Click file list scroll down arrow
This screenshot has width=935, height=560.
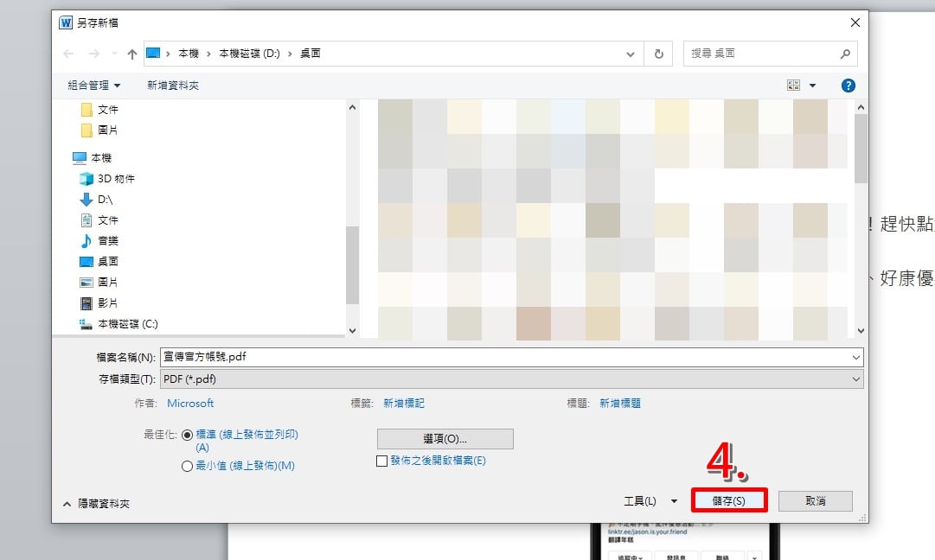[x=861, y=331]
